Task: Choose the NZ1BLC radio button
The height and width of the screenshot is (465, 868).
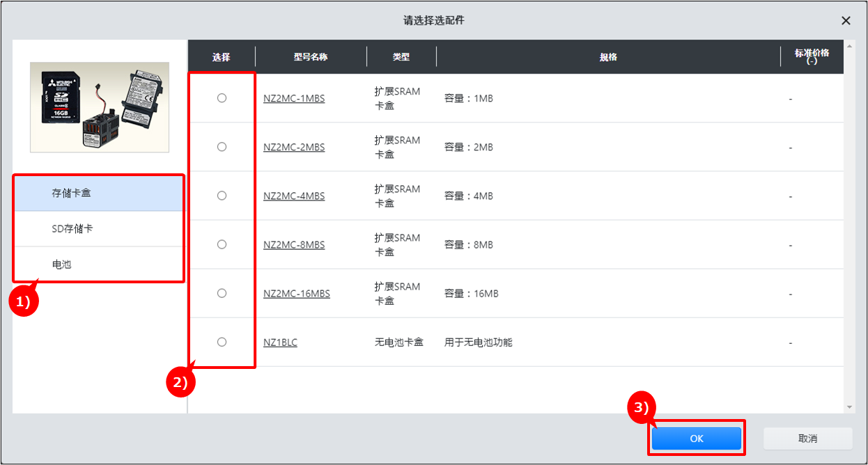Action: pyautogui.click(x=222, y=342)
